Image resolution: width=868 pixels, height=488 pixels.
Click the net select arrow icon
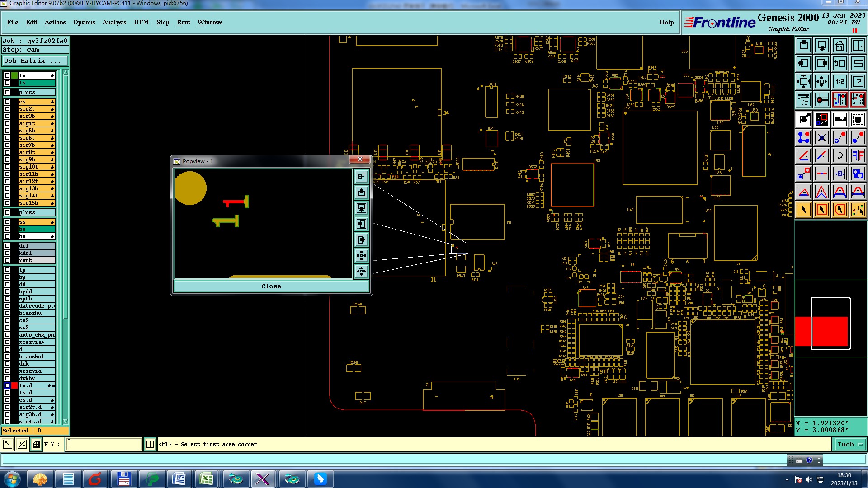[858, 210]
